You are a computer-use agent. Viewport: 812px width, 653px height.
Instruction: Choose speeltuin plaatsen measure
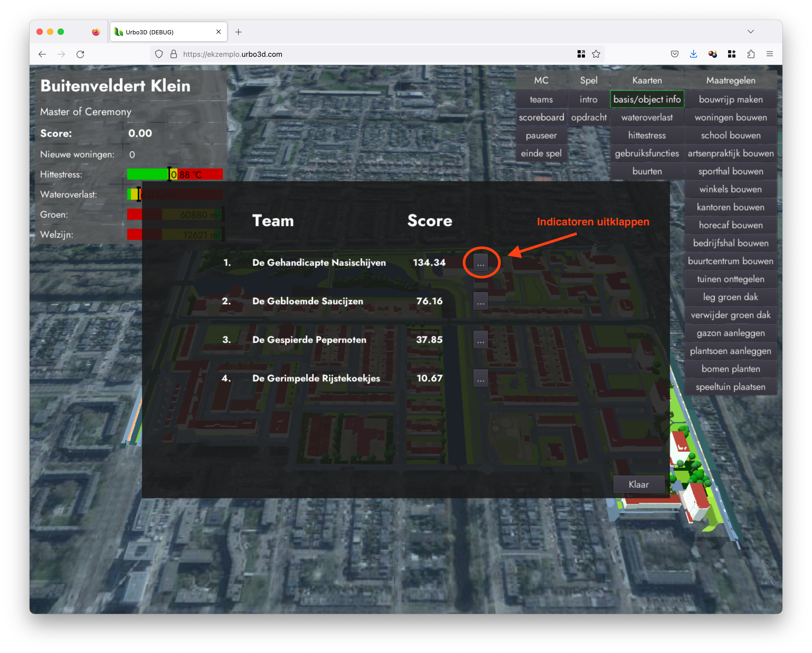731,387
